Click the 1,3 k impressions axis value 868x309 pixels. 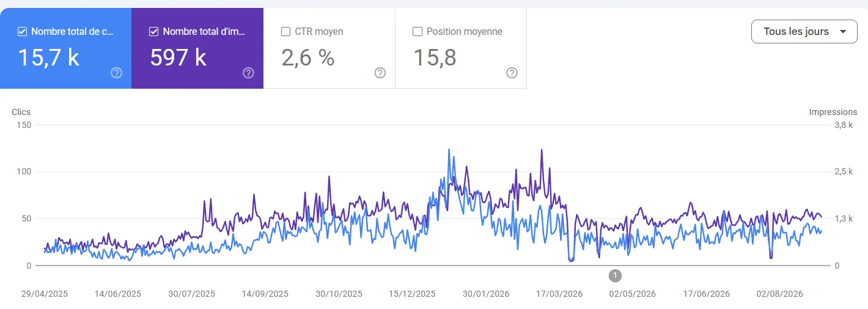click(844, 218)
